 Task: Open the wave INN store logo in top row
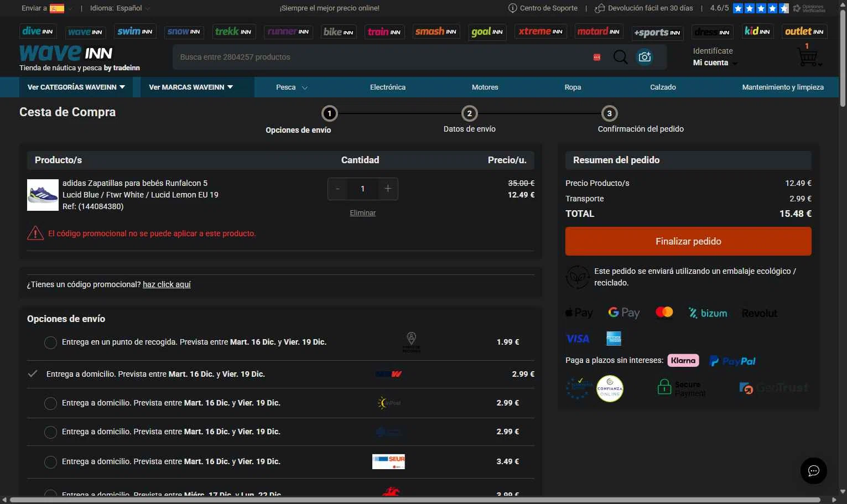coord(85,32)
